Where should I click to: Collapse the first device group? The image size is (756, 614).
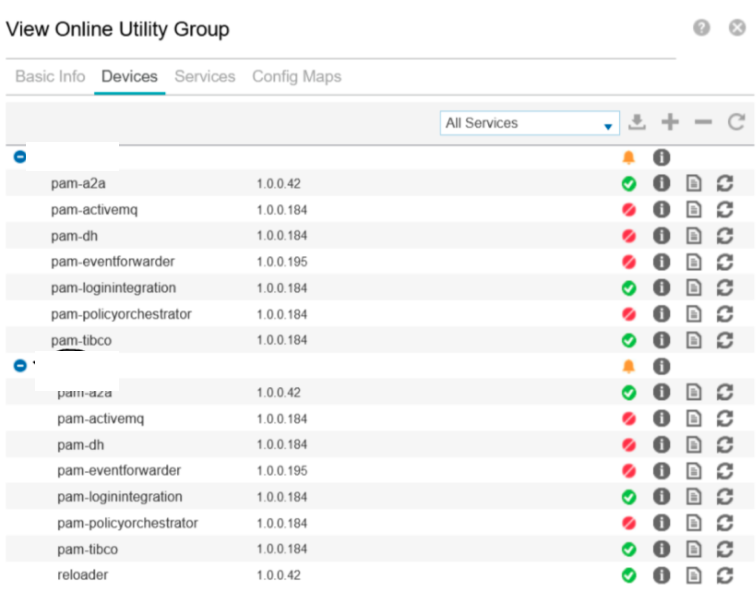click(x=19, y=158)
